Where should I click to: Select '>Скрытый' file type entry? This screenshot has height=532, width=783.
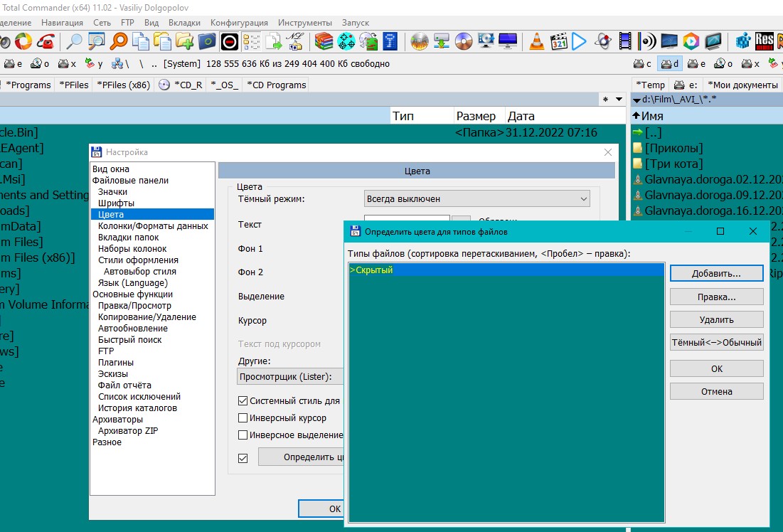pyautogui.click(x=506, y=270)
